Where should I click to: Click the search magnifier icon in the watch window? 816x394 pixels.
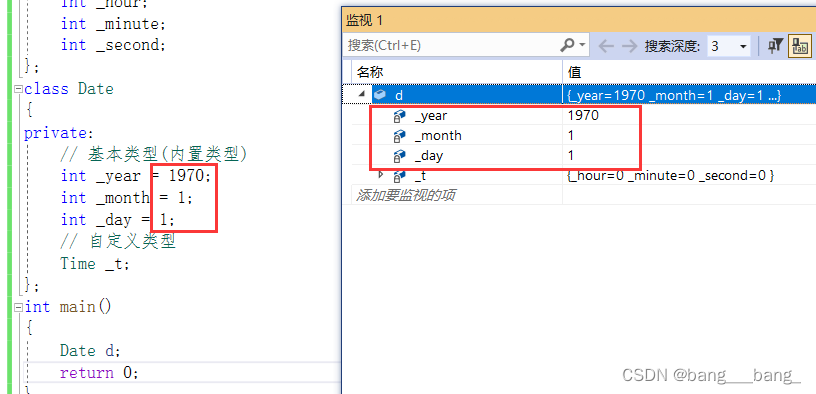[x=568, y=45]
